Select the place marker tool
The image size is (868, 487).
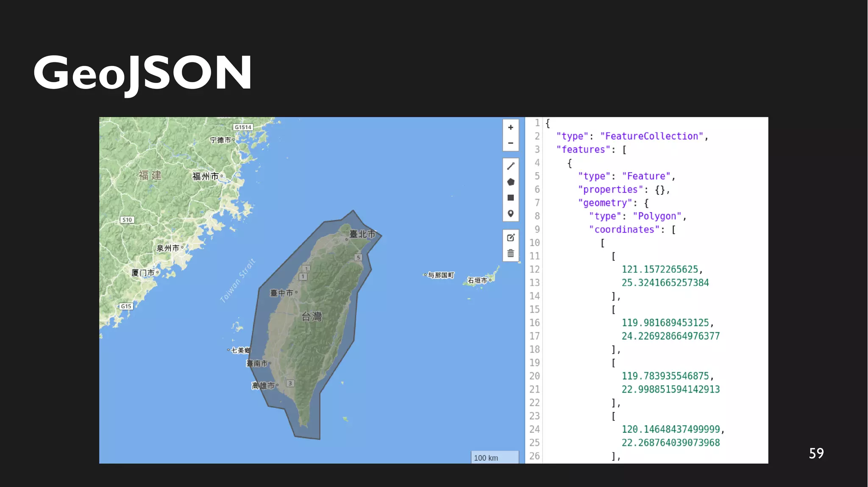tap(511, 213)
